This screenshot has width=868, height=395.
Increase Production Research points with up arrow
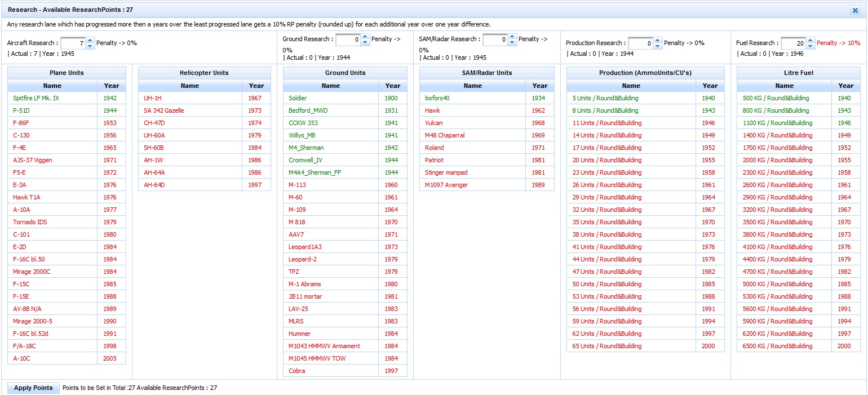657,40
